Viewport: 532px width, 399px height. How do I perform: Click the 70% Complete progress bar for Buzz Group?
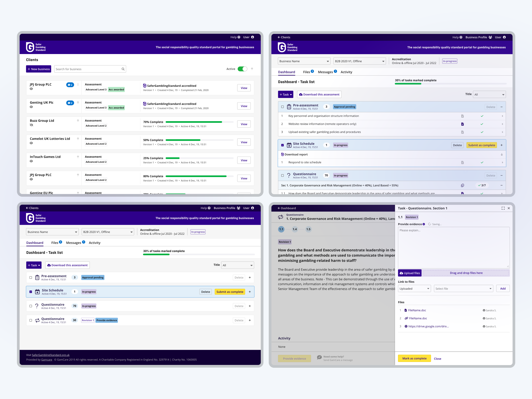(x=199, y=122)
